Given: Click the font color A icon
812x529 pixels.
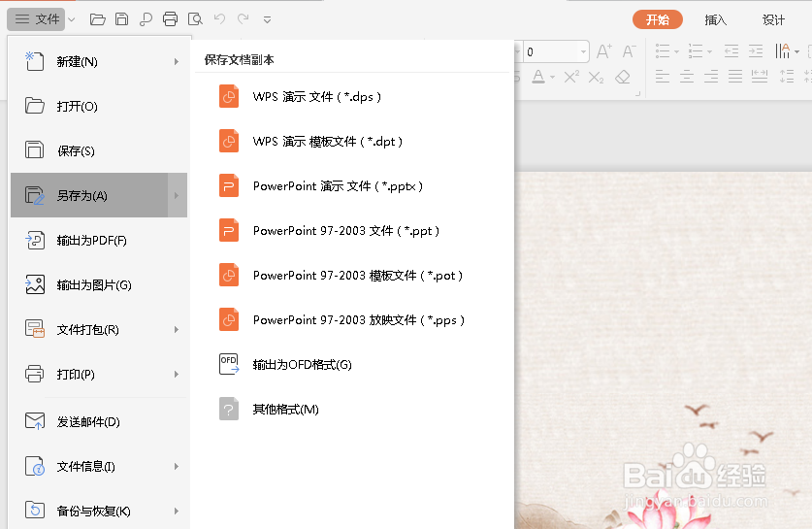Looking at the screenshot, I should (538, 77).
